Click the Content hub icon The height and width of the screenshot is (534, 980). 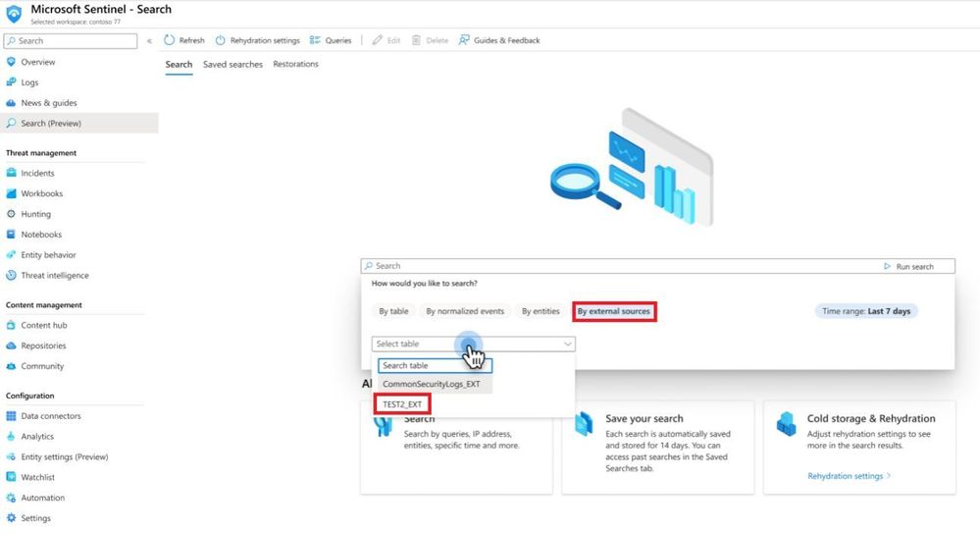click(x=11, y=325)
